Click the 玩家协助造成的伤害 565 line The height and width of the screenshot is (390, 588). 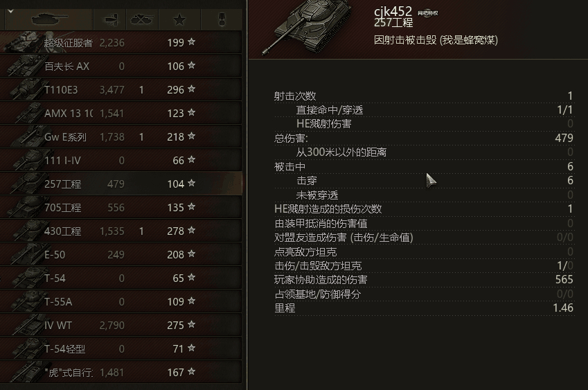[x=424, y=279]
